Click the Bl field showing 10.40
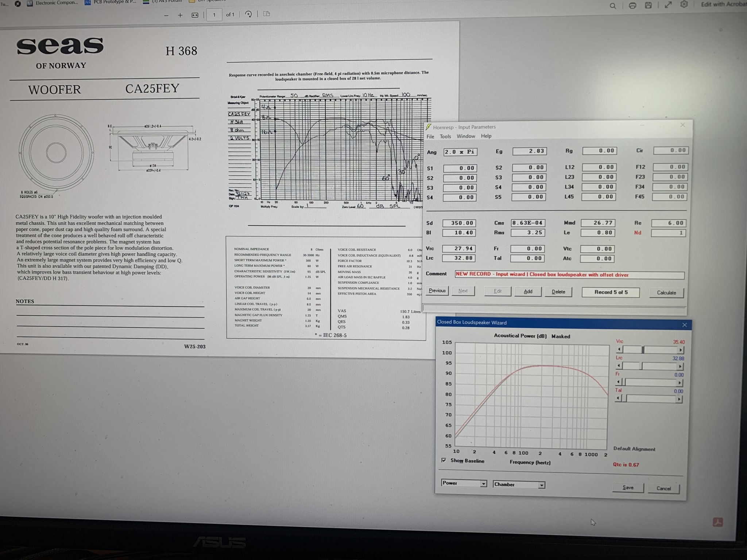 (x=459, y=233)
